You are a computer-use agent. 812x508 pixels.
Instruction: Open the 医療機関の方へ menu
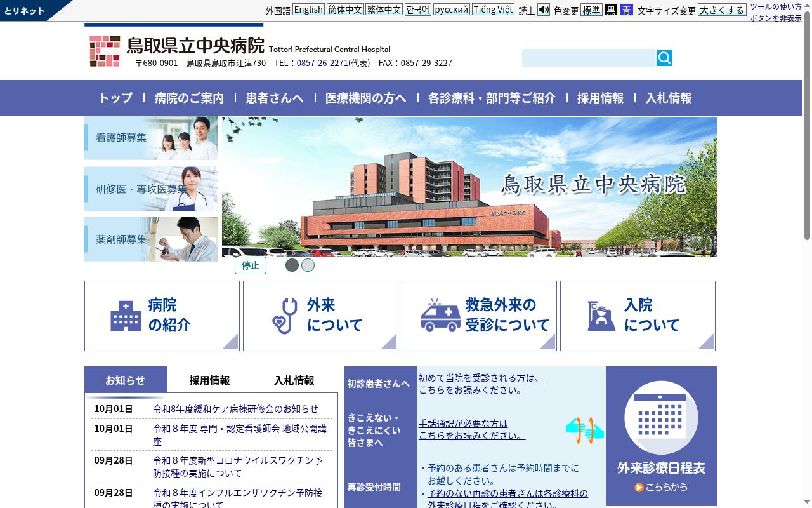pos(366,98)
